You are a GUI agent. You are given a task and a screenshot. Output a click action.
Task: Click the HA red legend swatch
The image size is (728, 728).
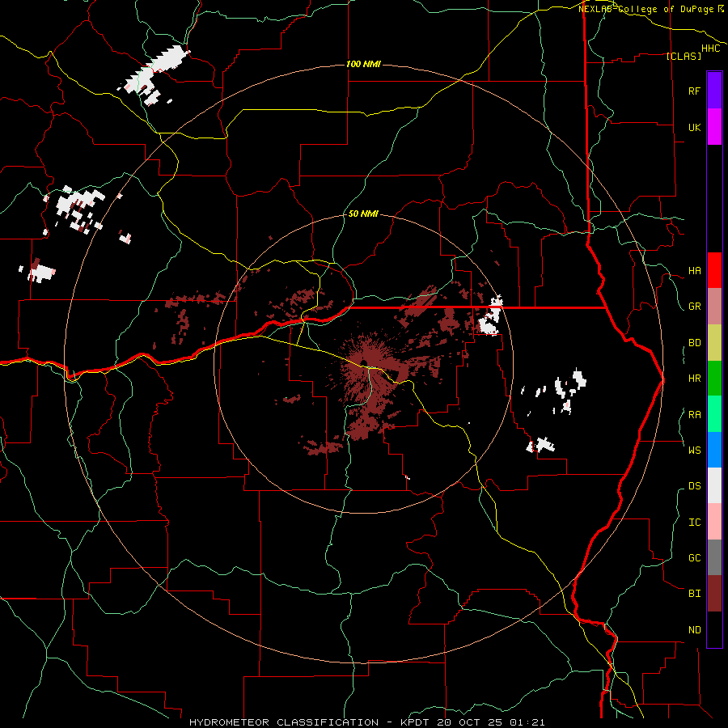pyautogui.click(x=714, y=270)
